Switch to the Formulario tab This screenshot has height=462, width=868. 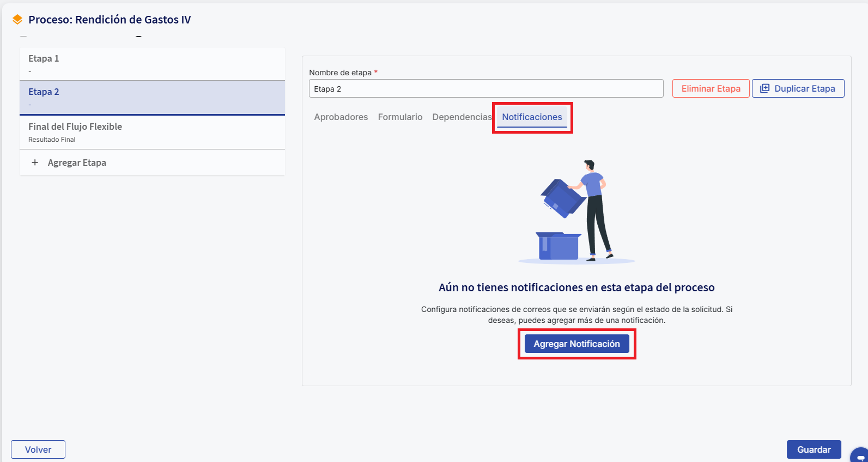[400, 117]
